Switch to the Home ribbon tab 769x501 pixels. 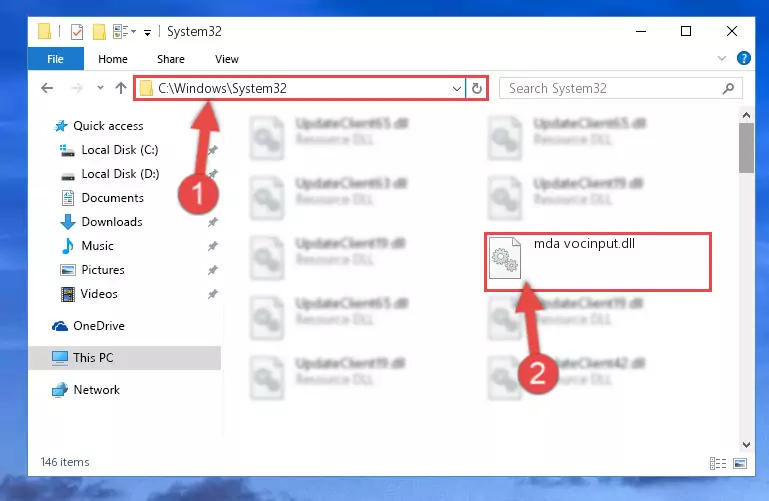pyautogui.click(x=113, y=59)
